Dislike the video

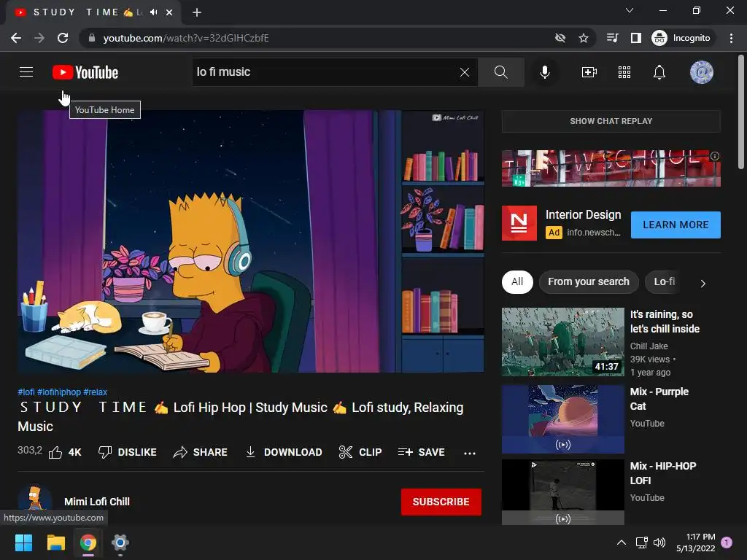coord(127,452)
